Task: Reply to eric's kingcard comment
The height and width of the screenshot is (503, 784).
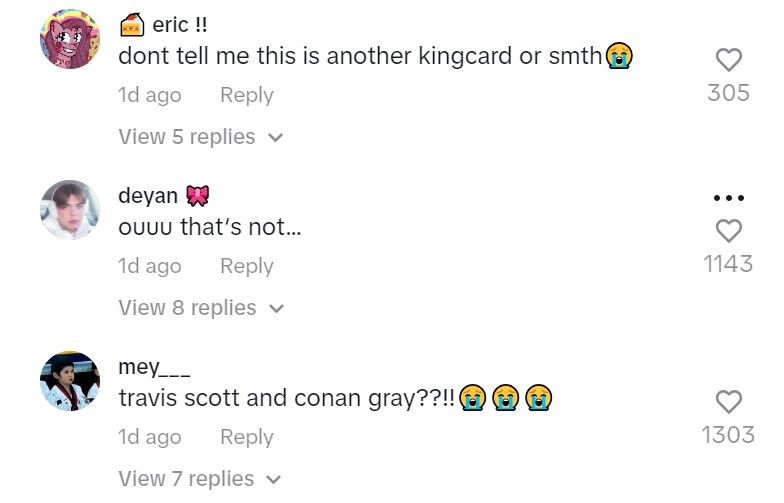Action: tap(246, 95)
